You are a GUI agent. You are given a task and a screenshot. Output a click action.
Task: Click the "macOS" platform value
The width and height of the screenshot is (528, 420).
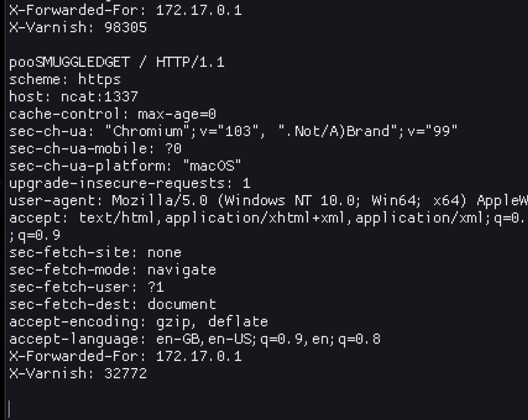coord(212,166)
